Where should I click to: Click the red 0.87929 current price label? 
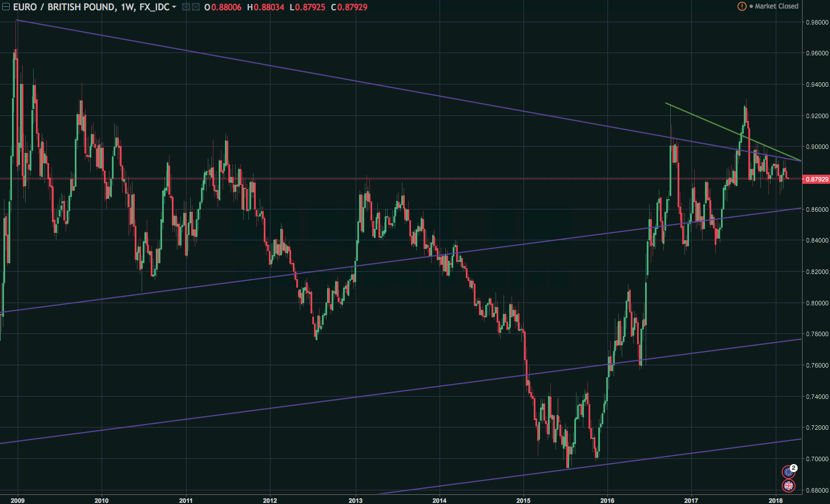(x=817, y=179)
